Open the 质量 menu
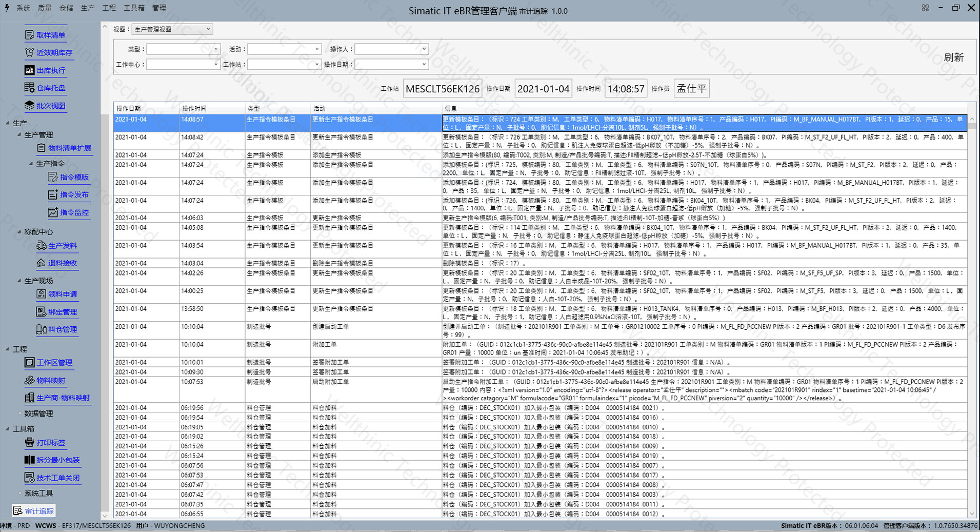The height and width of the screenshot is (532, 980). [45, 8]
